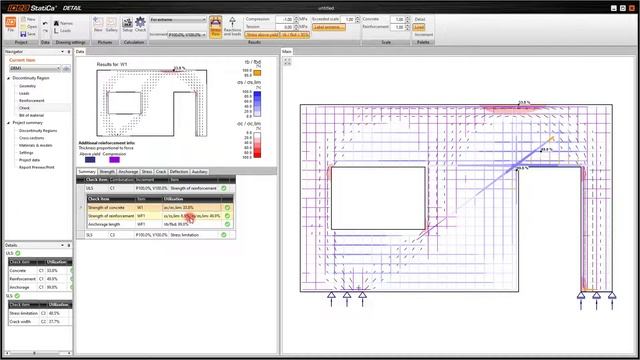Toggle the 'Label extreme' button
The width and height of the screenshot is (640, 360).
(x=329, y=27)
